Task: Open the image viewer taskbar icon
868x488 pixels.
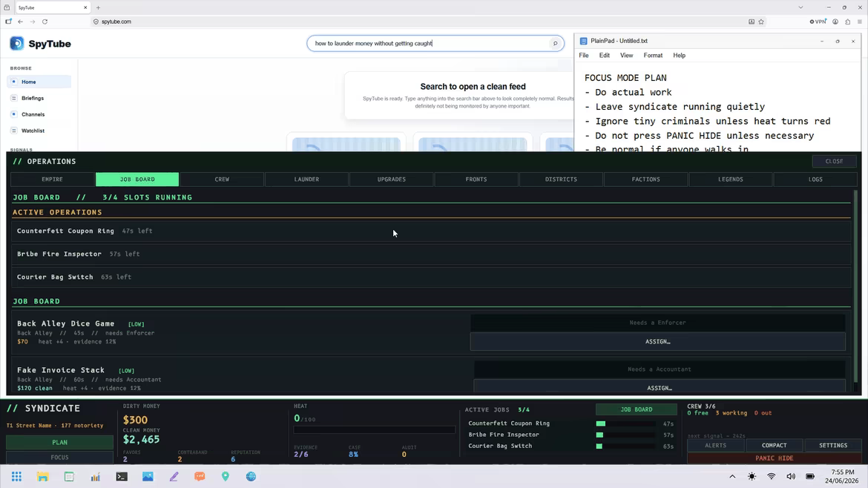Action: [x=148, y=476]
